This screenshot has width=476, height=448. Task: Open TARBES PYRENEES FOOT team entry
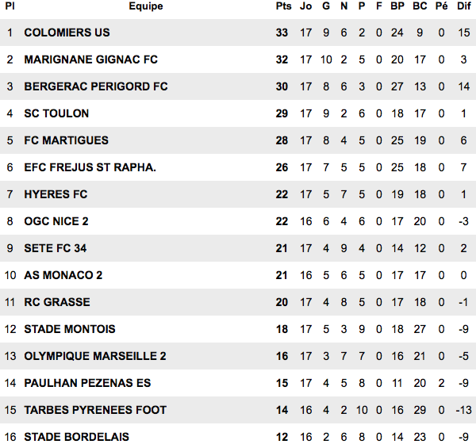pyautogui.click(x=95, y=410)
